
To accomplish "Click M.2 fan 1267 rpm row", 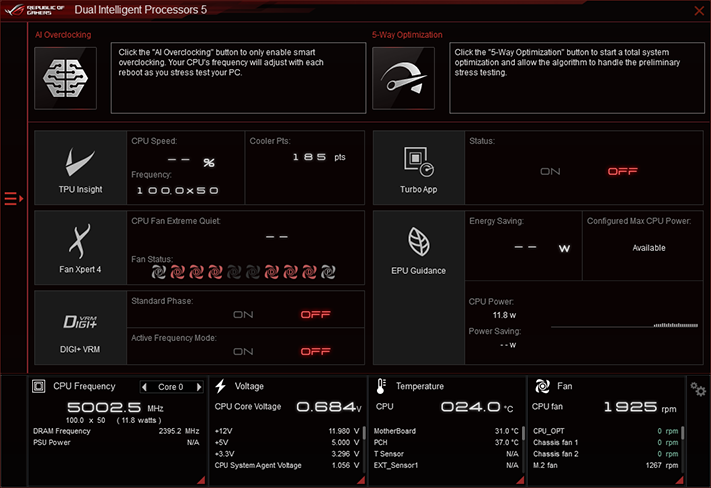I will pyautogui.click(x=605, y=465).
